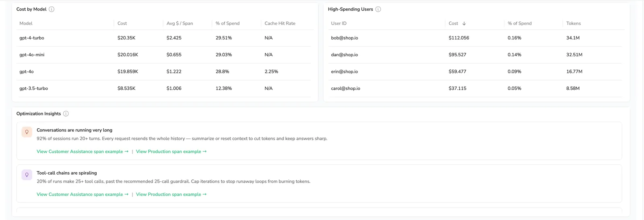This screenshot has width=644, height=220.
Task: Click the $112.056 user cost
Action: coord(459,38)
